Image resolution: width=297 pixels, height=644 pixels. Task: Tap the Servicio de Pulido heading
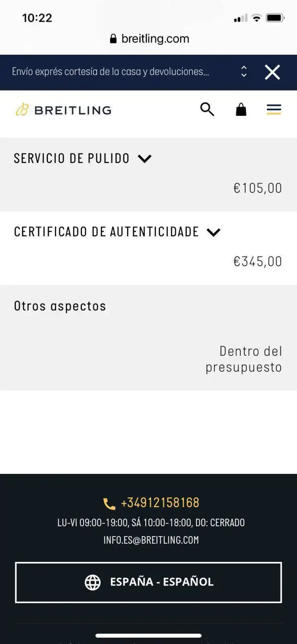(72, 159)
